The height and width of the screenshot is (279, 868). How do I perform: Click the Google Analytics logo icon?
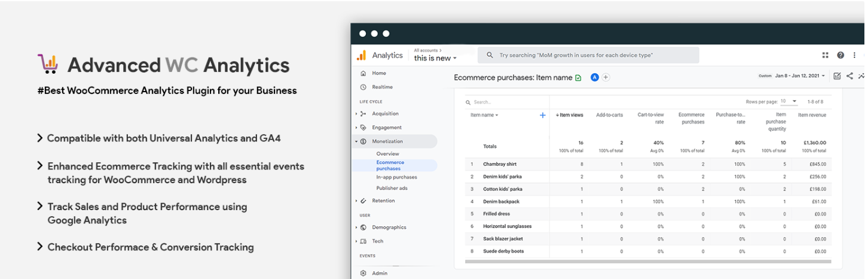pos(361,55)
